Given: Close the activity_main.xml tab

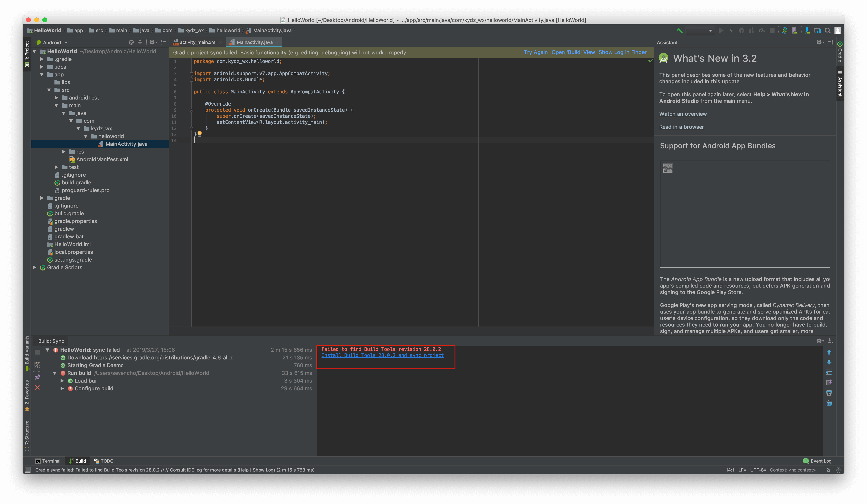Looking at the screenshot, I should (221, 42).
